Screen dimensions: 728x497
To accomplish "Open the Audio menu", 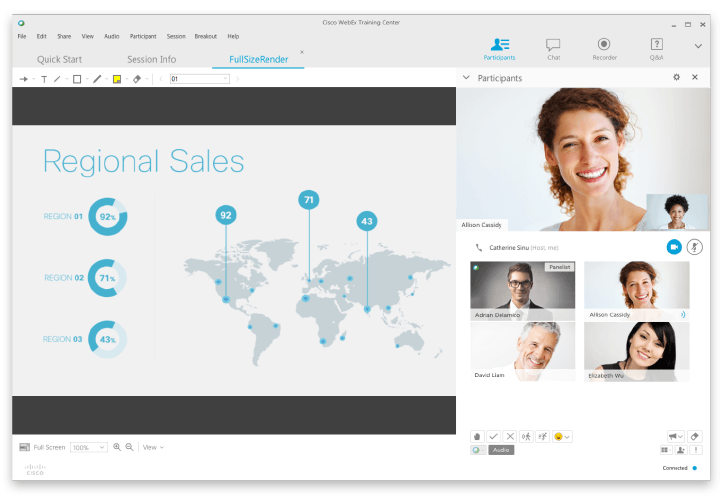I will tap(111, 36).
